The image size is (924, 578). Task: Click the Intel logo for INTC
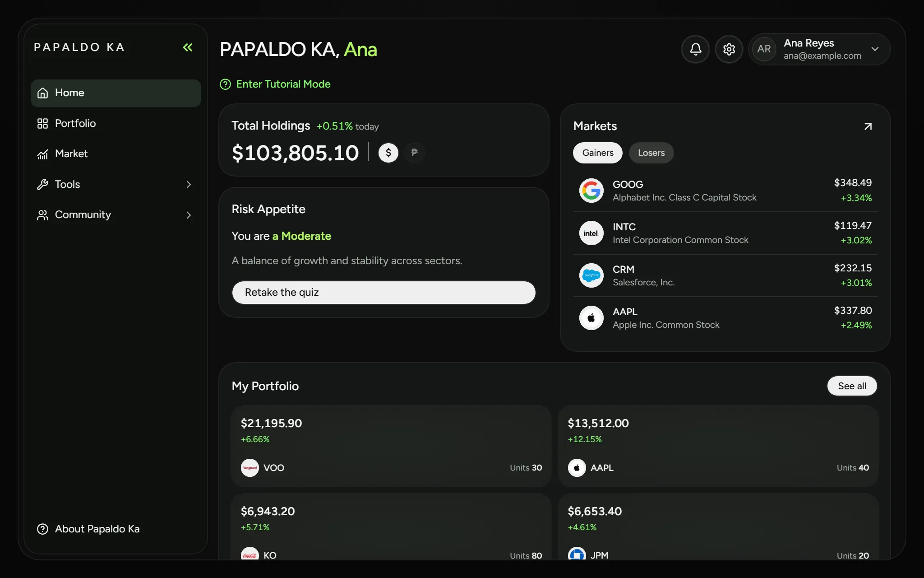(591, 233)
